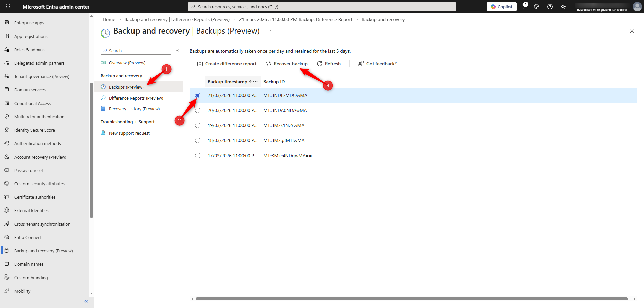The height and width of the screenshot is (308, 644).
Task: Click the help question mark icon
Action: (x=550, y=7)
